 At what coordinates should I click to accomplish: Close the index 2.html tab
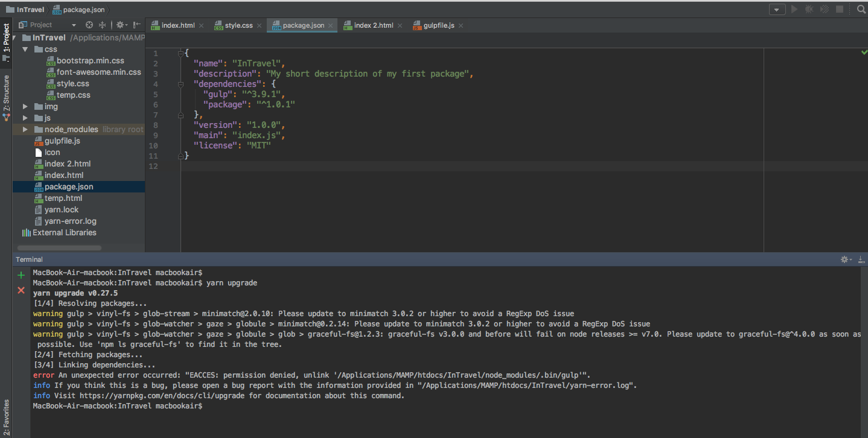400,25
